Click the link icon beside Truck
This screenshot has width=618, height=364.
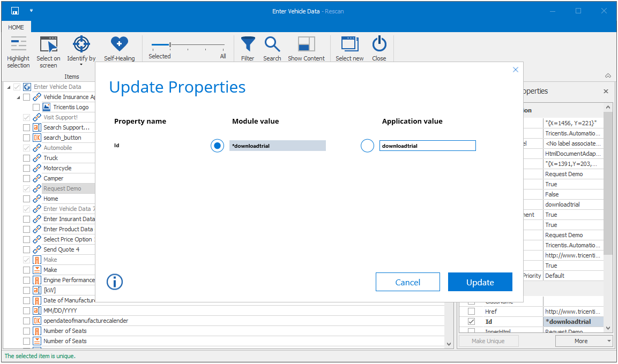(x=37, y=158)
